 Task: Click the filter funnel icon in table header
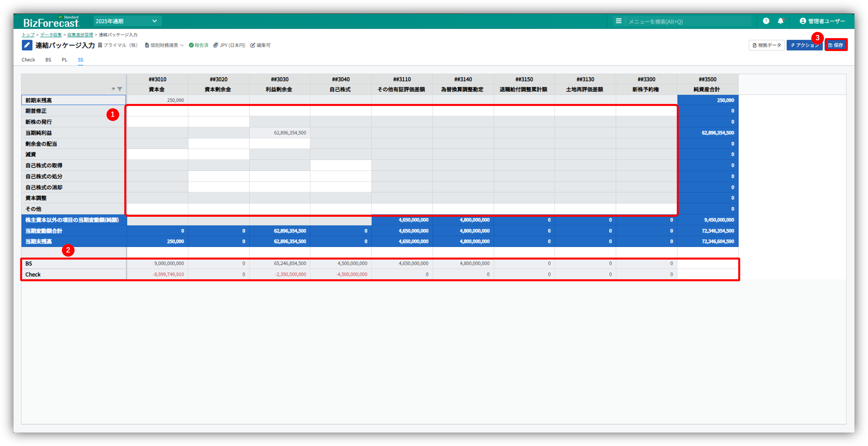point(120,89)
